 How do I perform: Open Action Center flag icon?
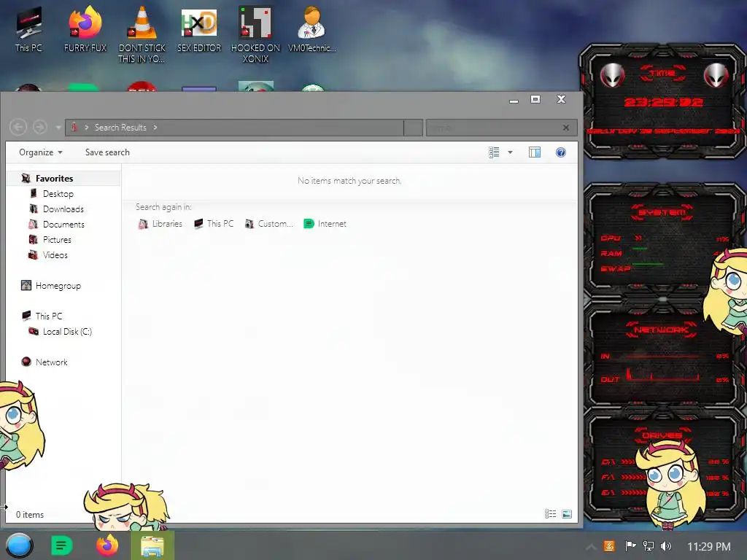631,546
